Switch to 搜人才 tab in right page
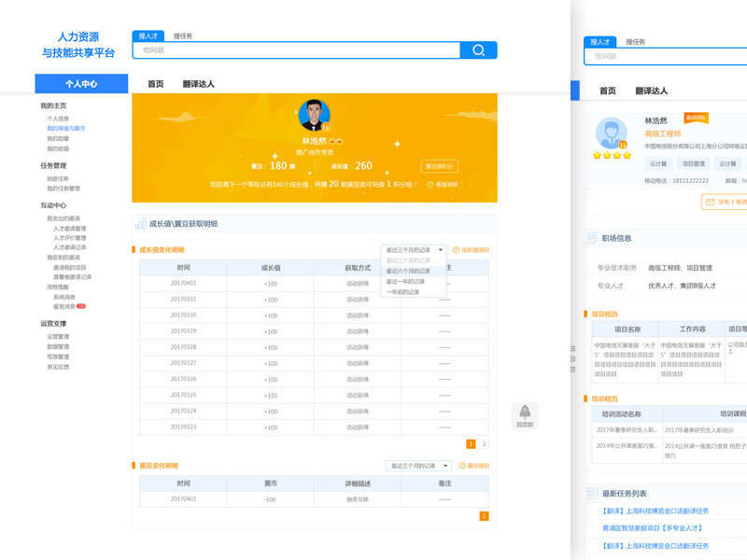 click(x=599, y=42)
